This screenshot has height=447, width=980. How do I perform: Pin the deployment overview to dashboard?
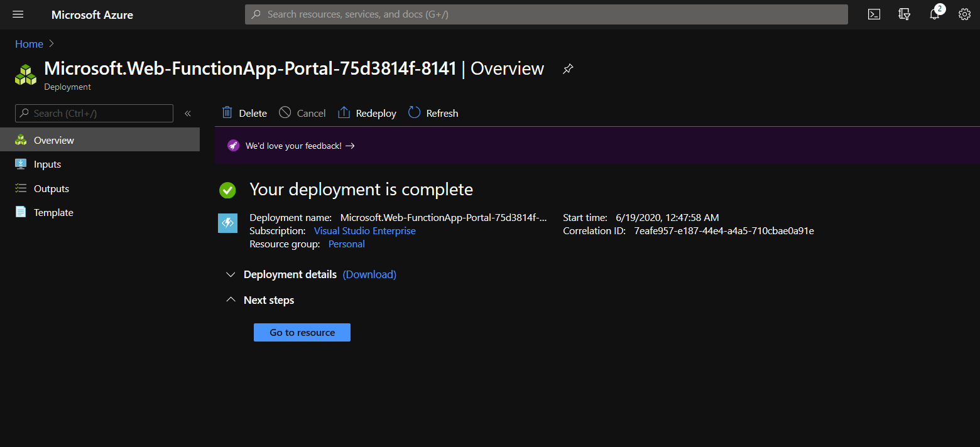coord(567,68)
